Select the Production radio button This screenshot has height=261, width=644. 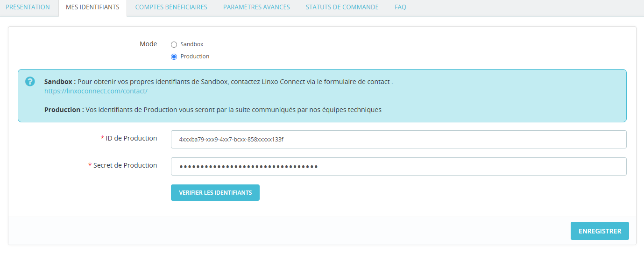(x=174, y=57)
